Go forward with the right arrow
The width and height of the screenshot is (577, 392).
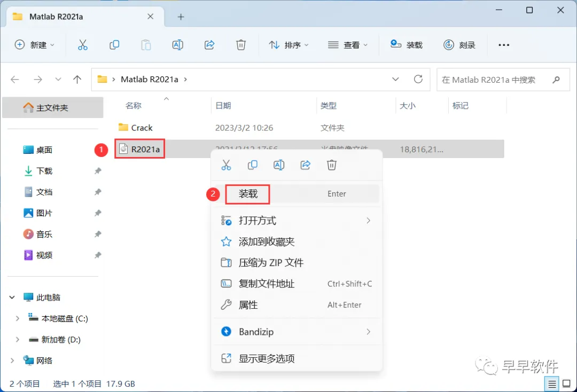(38, 80)
